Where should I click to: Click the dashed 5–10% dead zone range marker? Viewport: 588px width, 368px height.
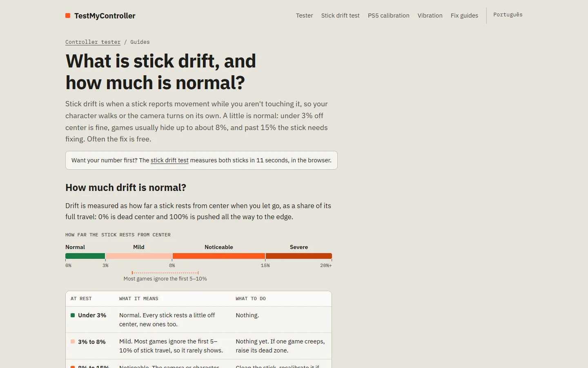point(165,273)
